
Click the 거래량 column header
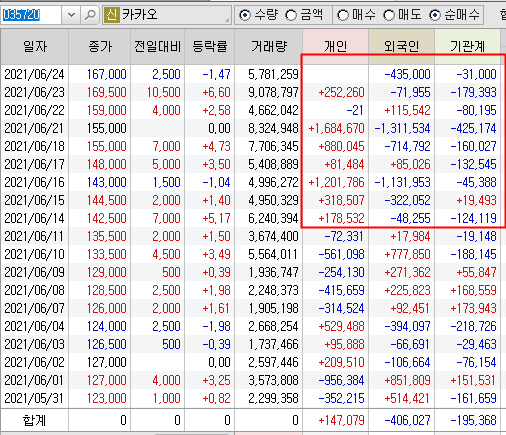tap(269, 47)
